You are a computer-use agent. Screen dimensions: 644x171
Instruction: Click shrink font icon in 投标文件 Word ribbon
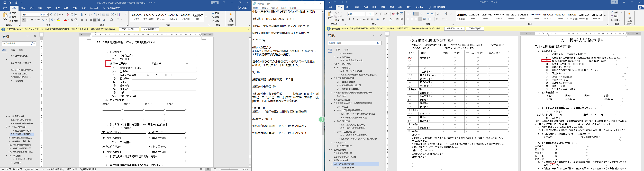[x=381, y=14]
